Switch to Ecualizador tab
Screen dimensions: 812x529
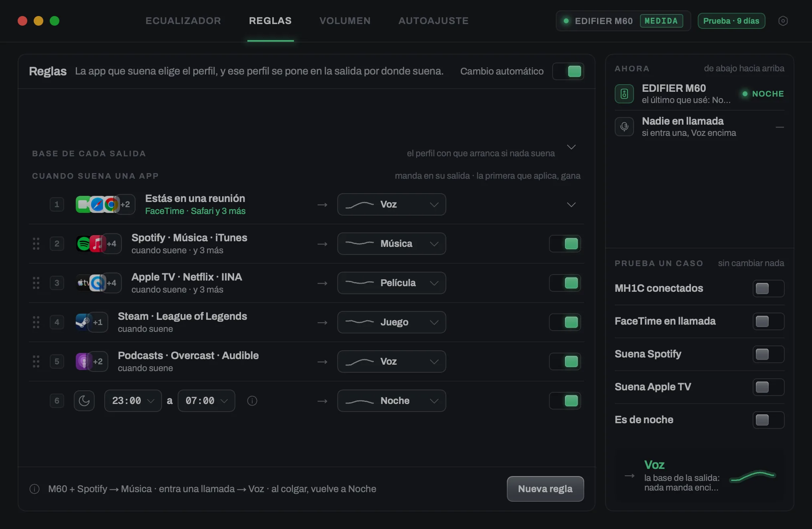183,21
